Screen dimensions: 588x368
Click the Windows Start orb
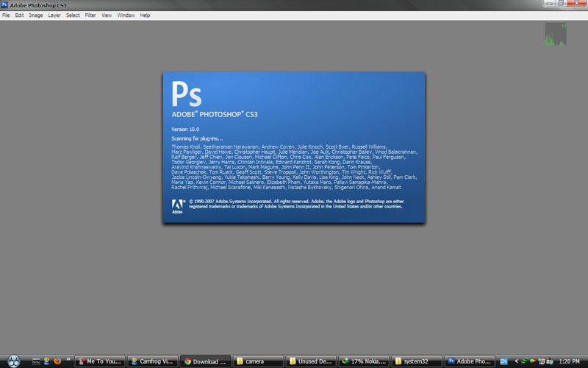[x=14, y=361]
